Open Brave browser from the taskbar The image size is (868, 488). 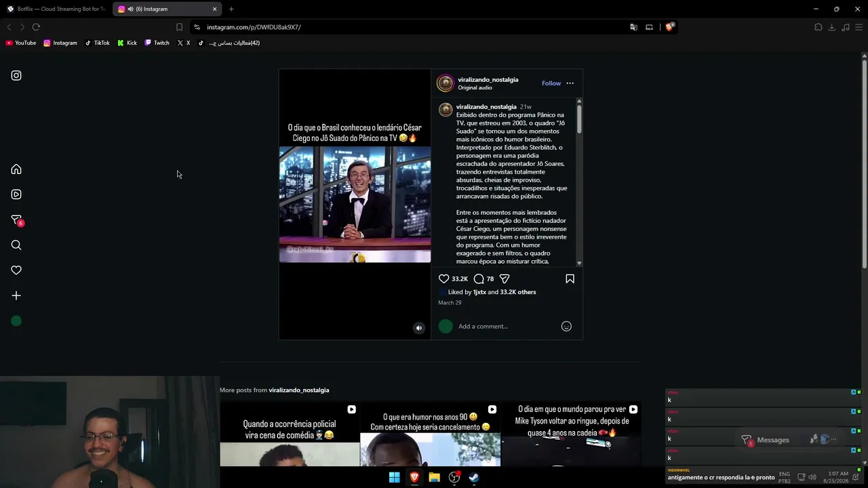[414, 477]
